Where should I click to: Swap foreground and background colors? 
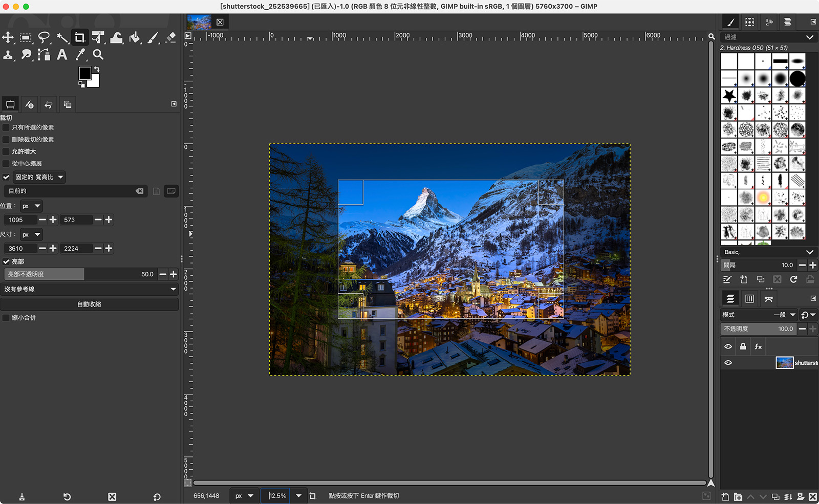pos(97,69)
